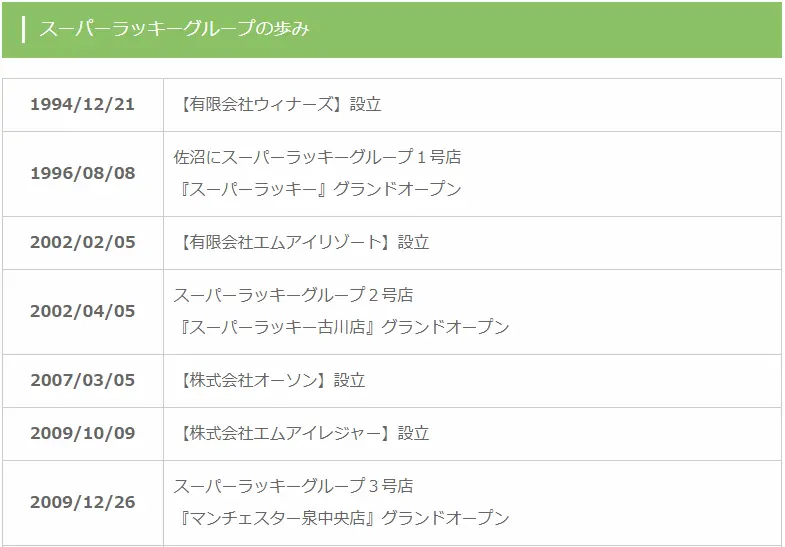Click スーパーラッキーグループ3号店 text
Screen dimensions: 785x547
coord(293,486)
